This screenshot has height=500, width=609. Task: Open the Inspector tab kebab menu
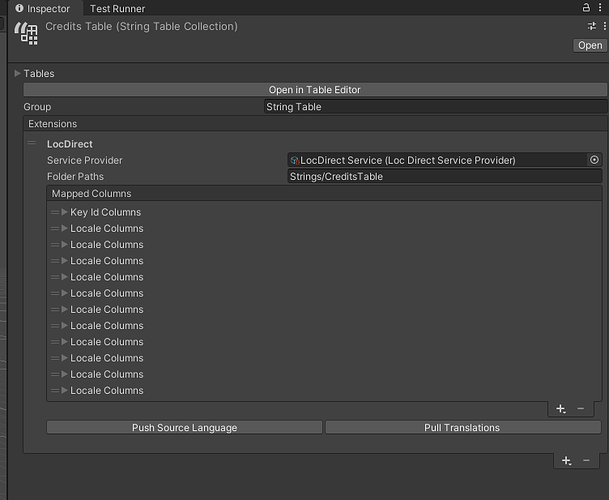pyautogui.click(x=600, y=7)
